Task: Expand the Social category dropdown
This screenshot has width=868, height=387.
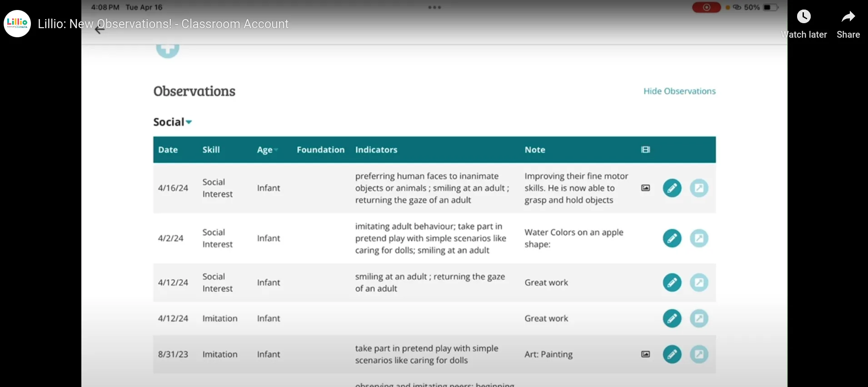Action: (x=173, y=122)
